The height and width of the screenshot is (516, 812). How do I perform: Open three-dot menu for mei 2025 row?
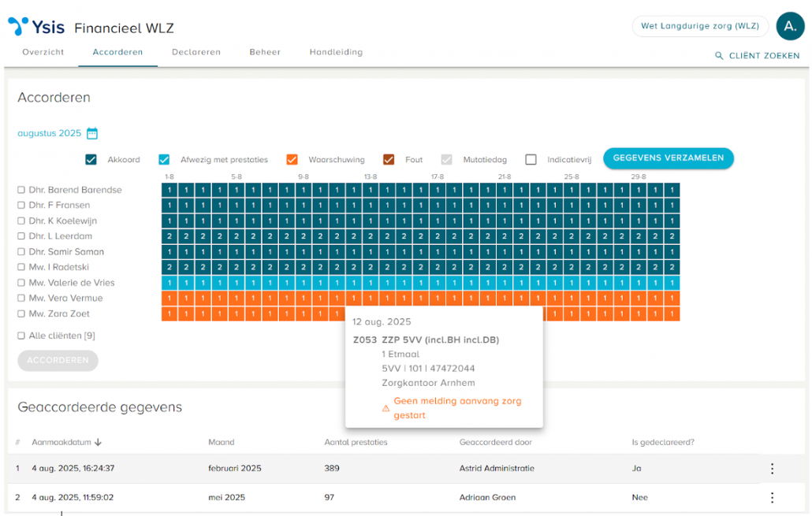[x=772, y=498]
